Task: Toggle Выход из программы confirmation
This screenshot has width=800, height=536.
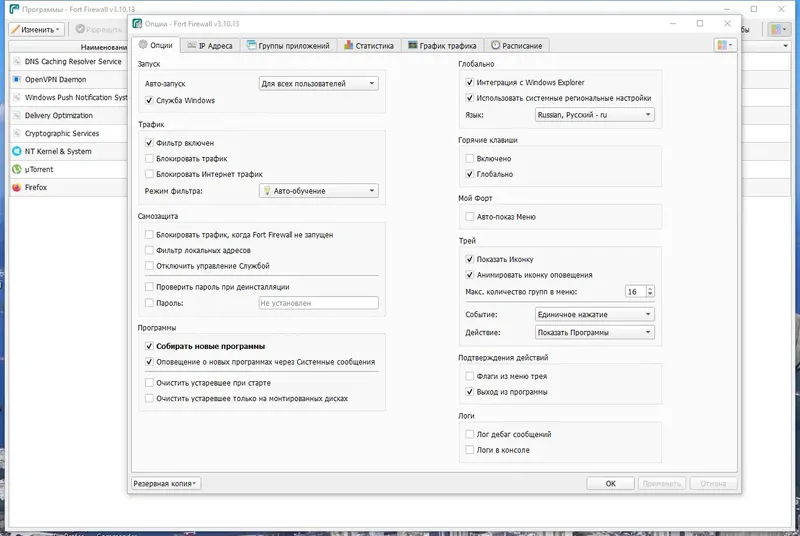Action: click(469, 392)
